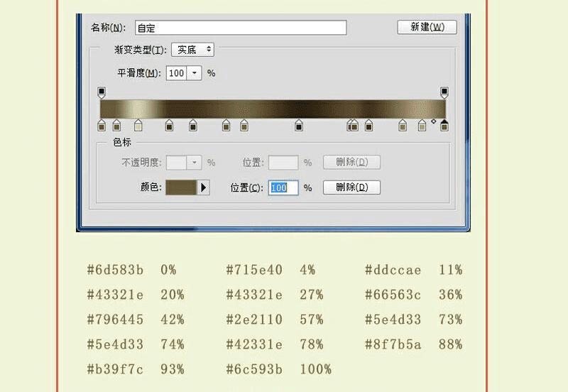This screenshot has width=568, height=392.
Task: Click the hex value #66563c
Action: 393,295
